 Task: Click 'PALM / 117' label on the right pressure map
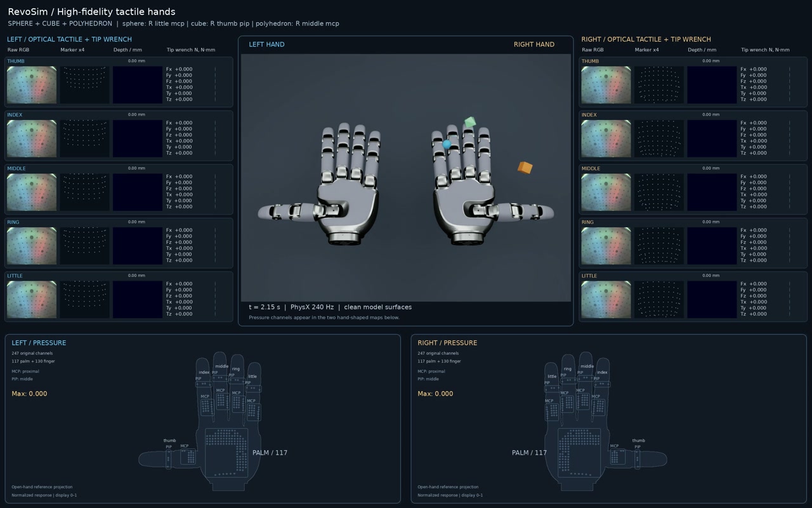529,453
